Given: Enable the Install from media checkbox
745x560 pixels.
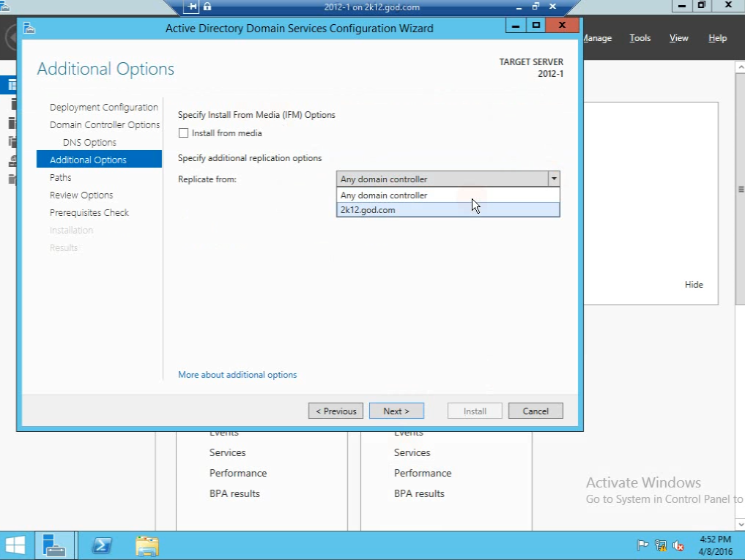Looking at the screenshot, I should coord(183,133).
